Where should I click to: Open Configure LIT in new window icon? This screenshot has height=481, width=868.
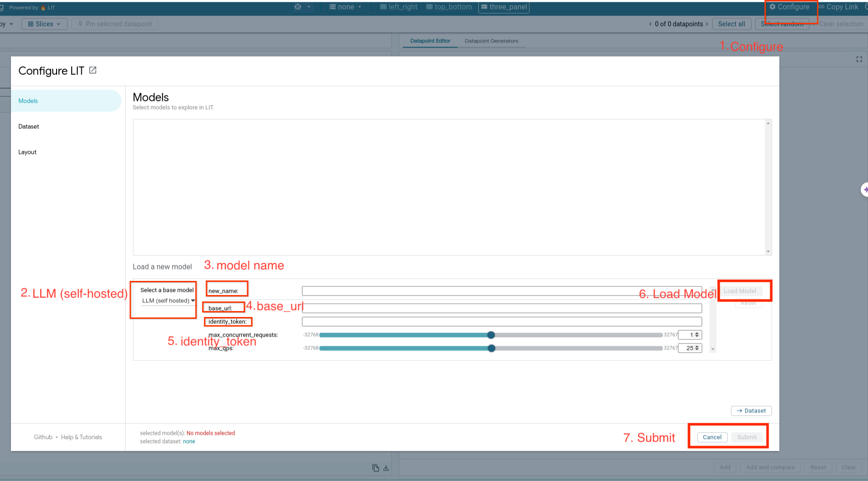[x=93, y=70]
